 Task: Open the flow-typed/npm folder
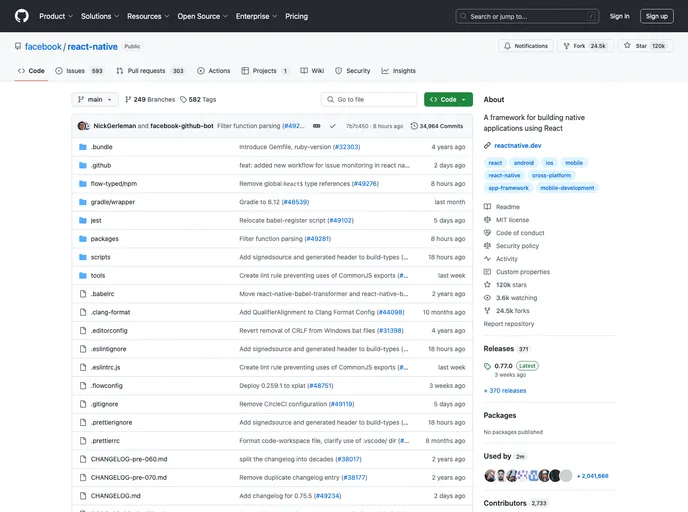[x=114, y=184]
